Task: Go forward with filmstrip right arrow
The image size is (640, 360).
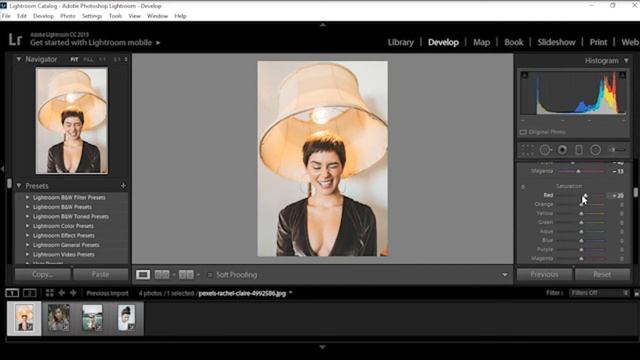Action: (73, 293)
